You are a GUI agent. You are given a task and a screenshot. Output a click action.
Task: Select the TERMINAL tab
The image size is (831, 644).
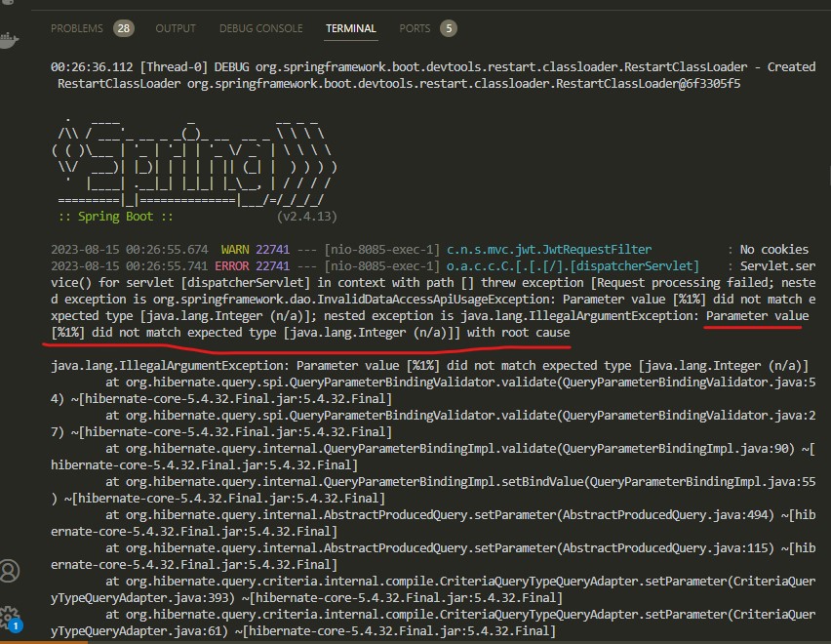pos(351,28)
